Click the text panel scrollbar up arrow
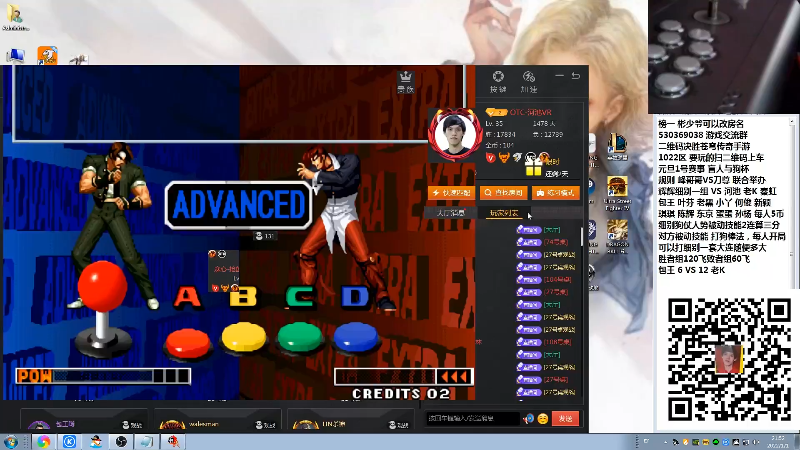 click(792, 122)
